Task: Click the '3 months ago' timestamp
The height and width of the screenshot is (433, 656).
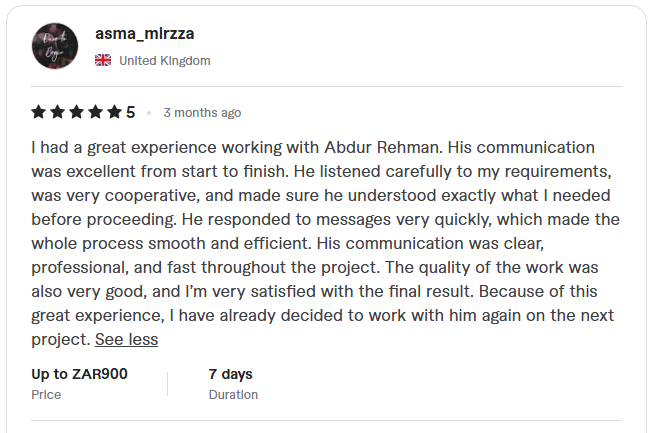Action: click(x=202, y=113)
